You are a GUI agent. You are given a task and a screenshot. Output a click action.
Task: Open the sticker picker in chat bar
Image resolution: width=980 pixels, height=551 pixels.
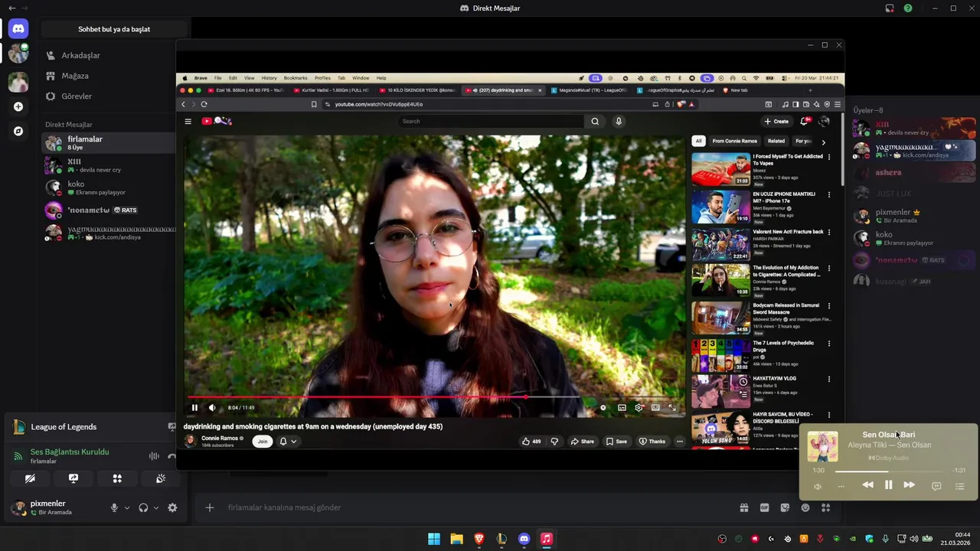coord(785,507)
